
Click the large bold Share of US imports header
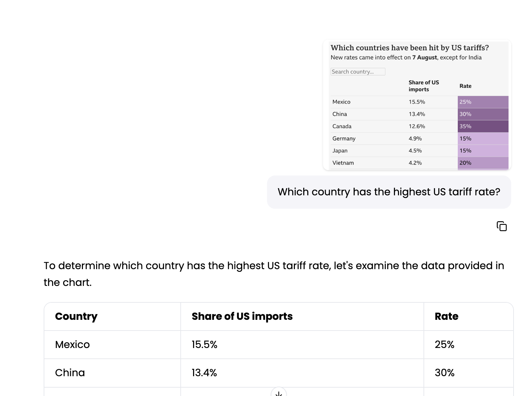242,316
